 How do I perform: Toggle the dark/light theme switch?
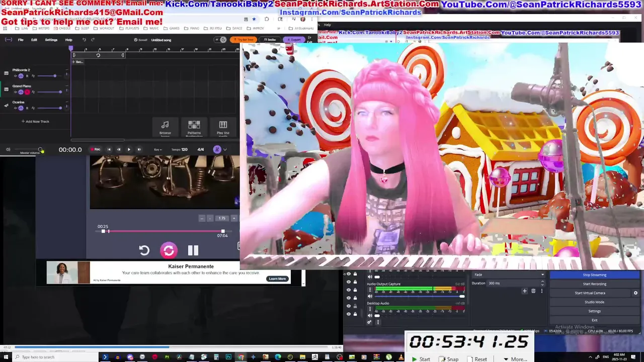point(220,40)
